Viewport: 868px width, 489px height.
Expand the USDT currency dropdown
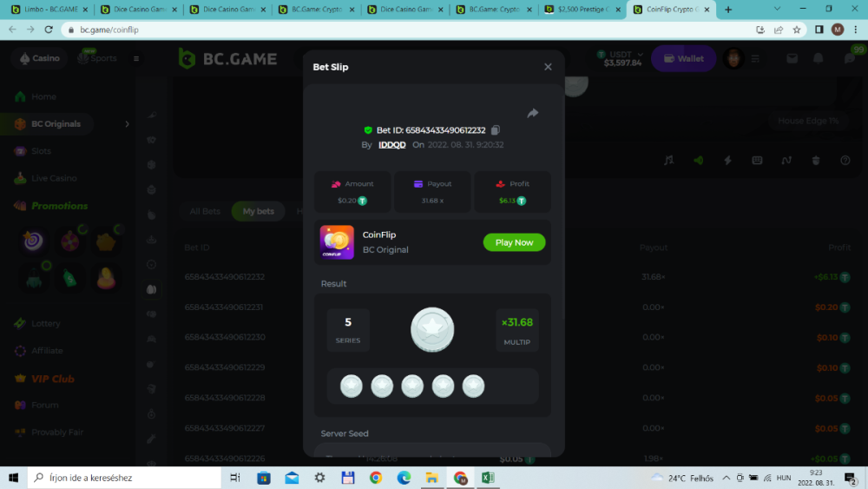[623, 58]
